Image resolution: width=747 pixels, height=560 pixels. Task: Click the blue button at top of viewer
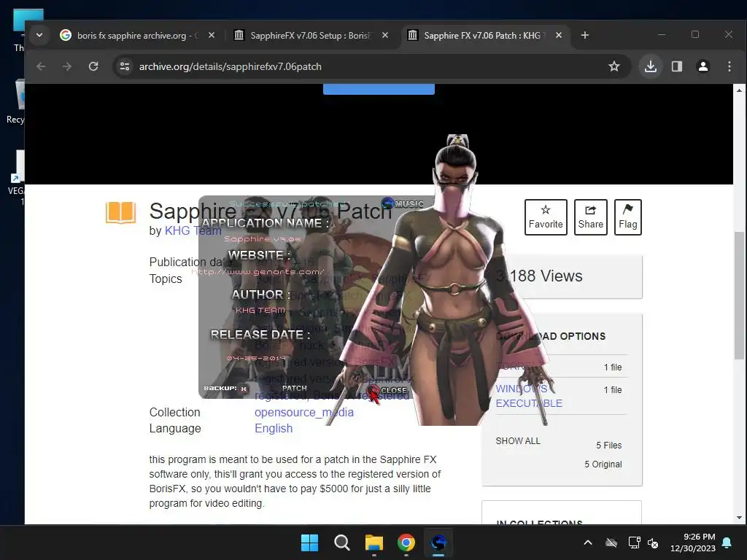pyautogui.click(x=379, y=89)
